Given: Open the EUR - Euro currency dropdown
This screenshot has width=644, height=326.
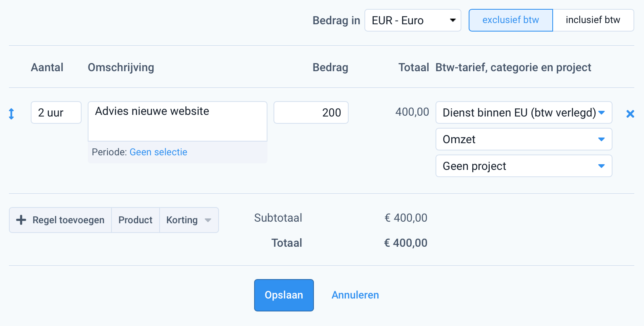Looking at the screenshot, I should click(x=412, y=20).
